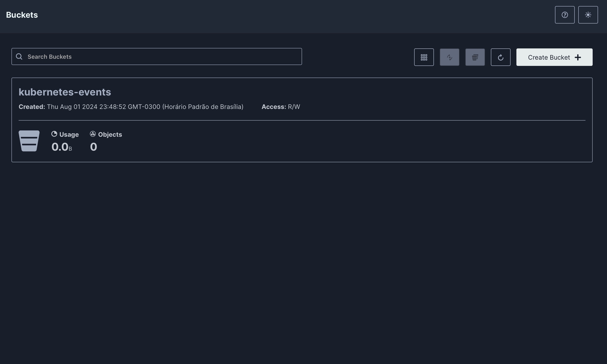
Task: Click the set lifecycle circular arrows icon
Action: pos(449,57)
